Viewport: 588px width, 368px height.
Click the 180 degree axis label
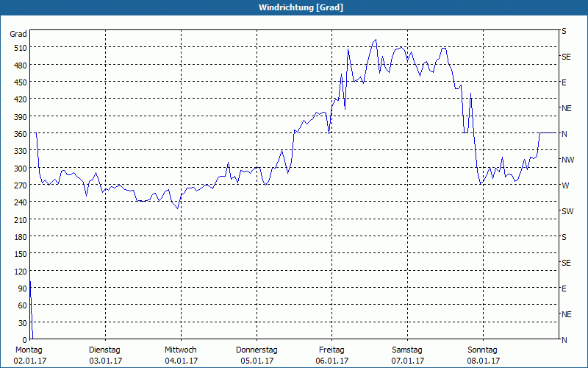pyautogui.click(x=21, y=237)
